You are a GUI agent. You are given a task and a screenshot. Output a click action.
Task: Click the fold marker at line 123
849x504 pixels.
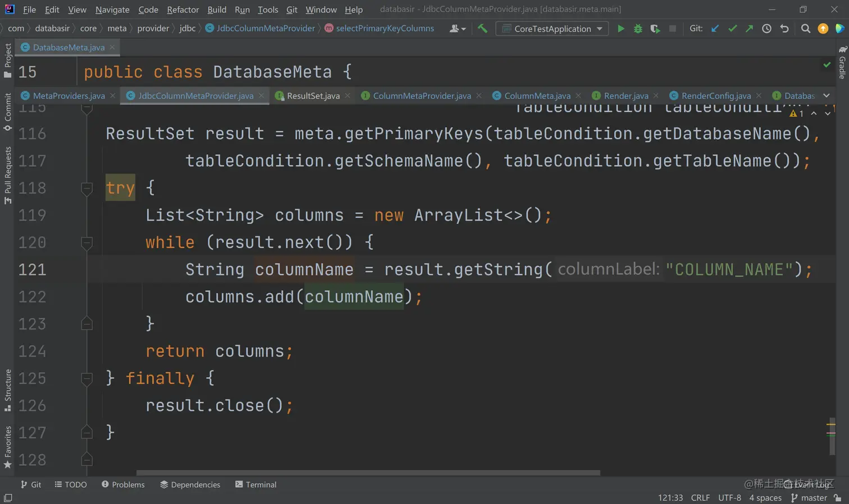click(x=86, y=324)
